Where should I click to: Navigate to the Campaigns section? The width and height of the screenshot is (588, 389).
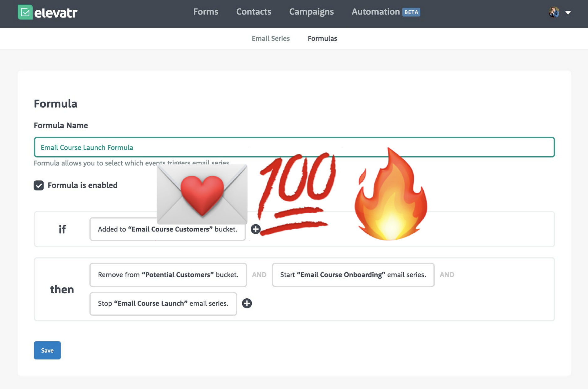click(x=311, y=12)
